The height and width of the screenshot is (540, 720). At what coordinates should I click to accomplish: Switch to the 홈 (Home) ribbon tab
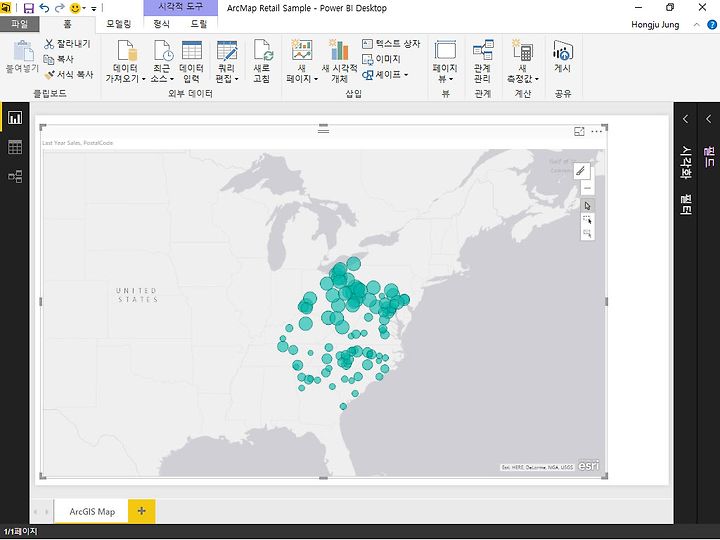click(68, 24)
